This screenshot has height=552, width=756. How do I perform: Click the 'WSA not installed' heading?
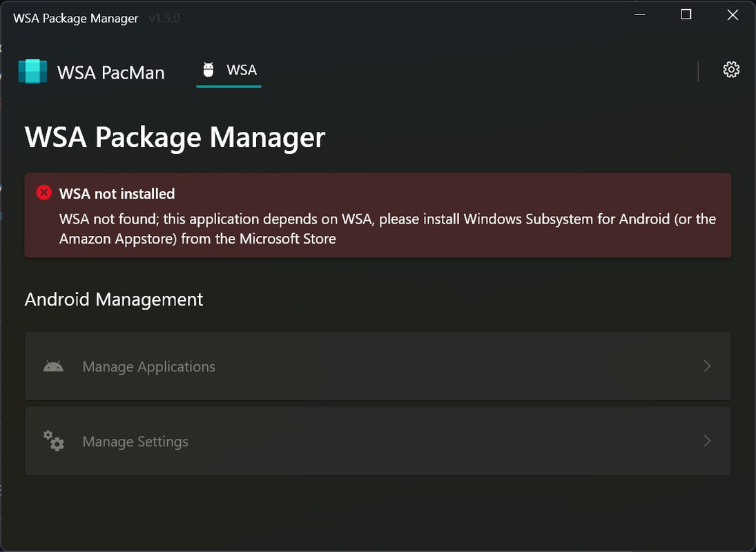(x=117, y=194)
